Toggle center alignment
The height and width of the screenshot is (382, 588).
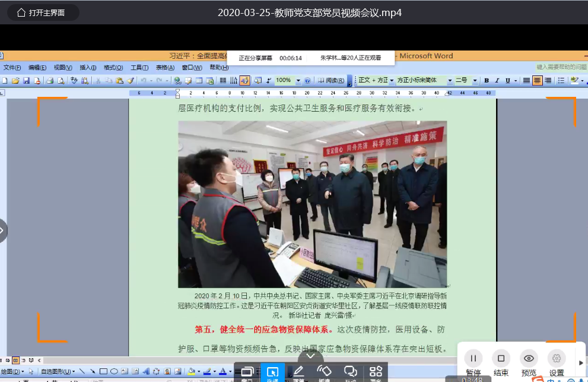tap(537, 80)
